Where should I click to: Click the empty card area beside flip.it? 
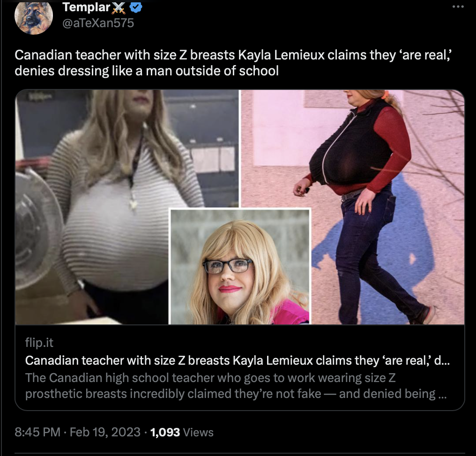point(258,343)
